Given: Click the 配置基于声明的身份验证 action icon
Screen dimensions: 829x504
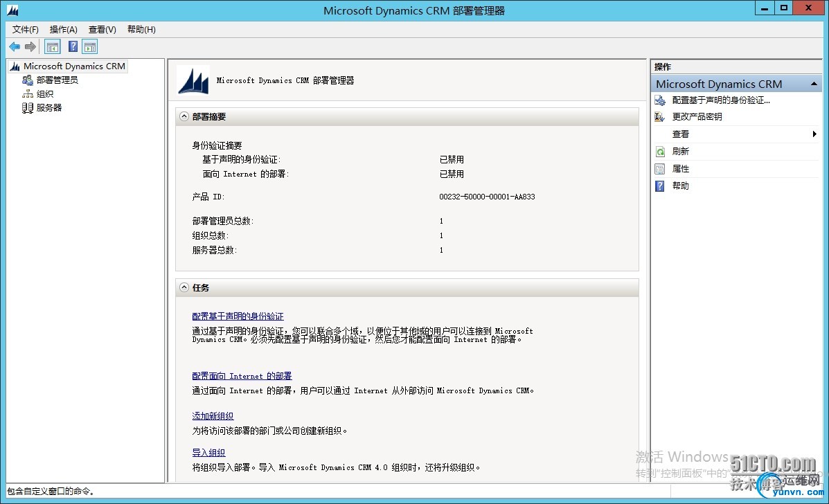Looking at the screenshot, I should click(x=660, y=100).
